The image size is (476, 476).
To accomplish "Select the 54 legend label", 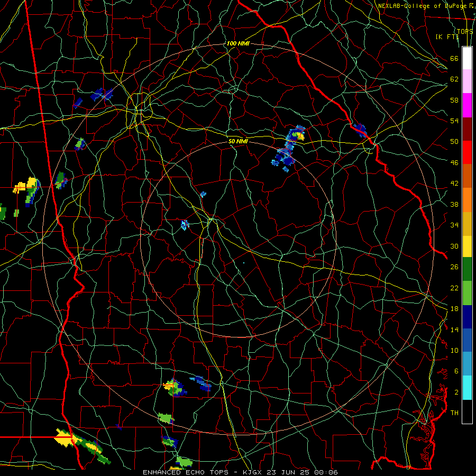I will 454,121.
